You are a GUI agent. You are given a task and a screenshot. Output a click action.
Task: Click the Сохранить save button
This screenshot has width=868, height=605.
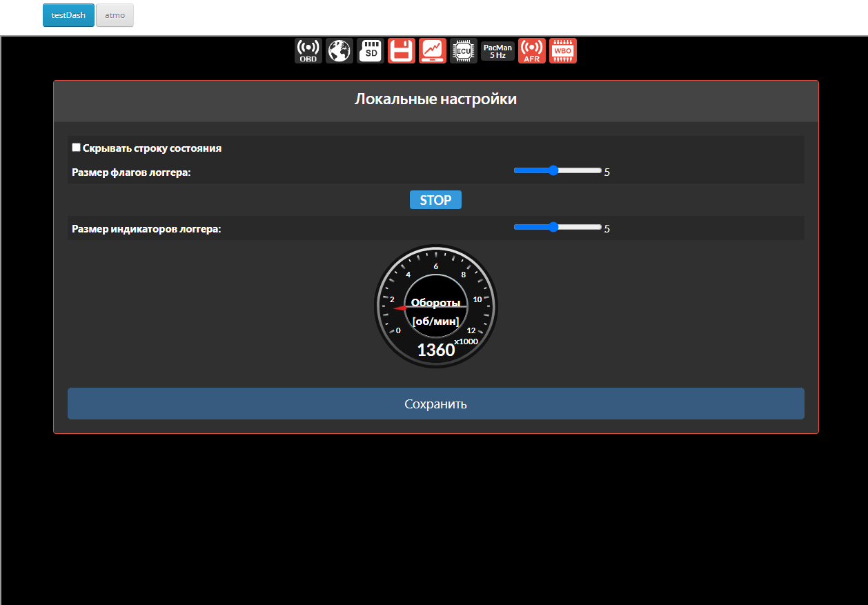pyautogui.click(x=435, y=404)
